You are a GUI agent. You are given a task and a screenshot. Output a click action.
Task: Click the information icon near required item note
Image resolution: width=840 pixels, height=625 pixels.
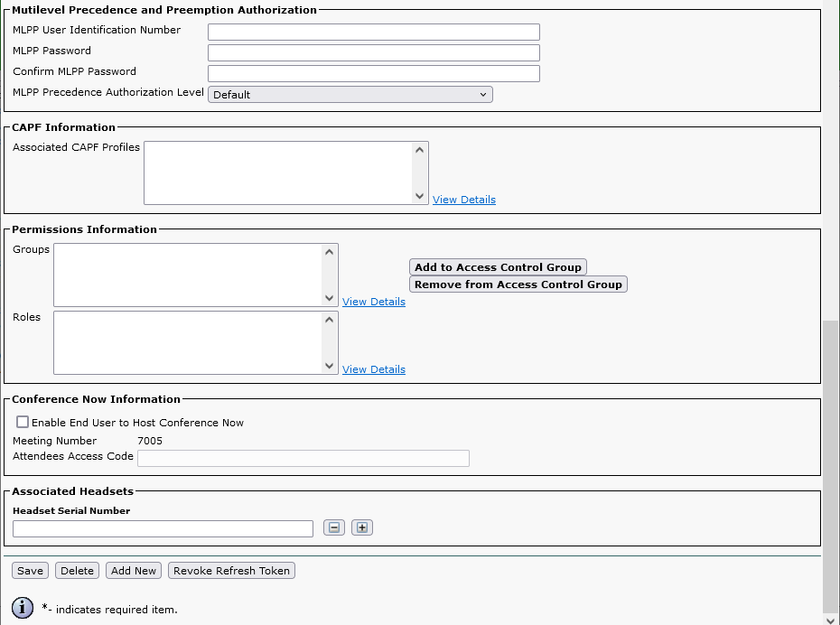tap(23, 608)
